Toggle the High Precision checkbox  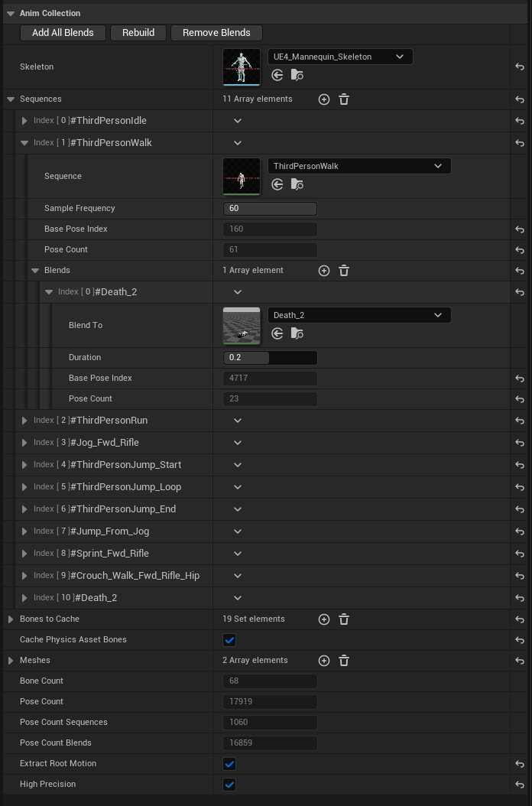229,784
